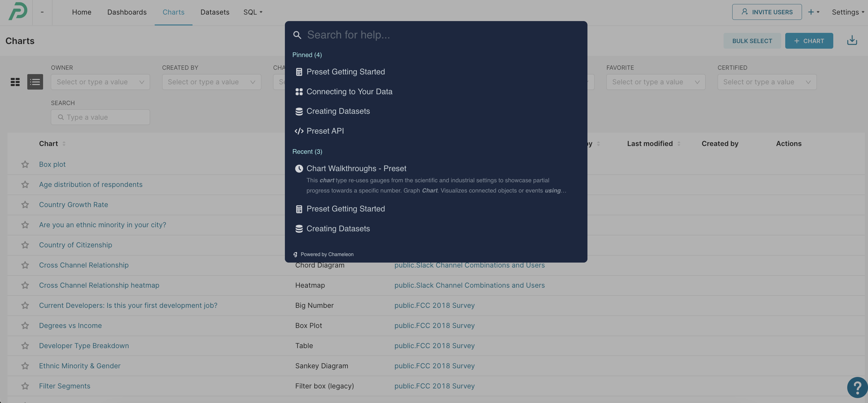Click the Invite Users button
Viewport: 868px width, 403px height.
[767, 12]
